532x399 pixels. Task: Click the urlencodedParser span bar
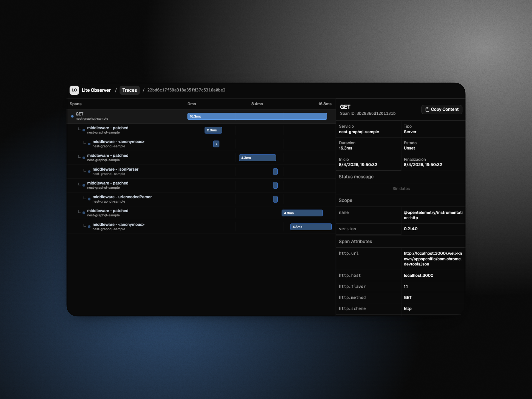pyautogui.click(x=275, y=199)
